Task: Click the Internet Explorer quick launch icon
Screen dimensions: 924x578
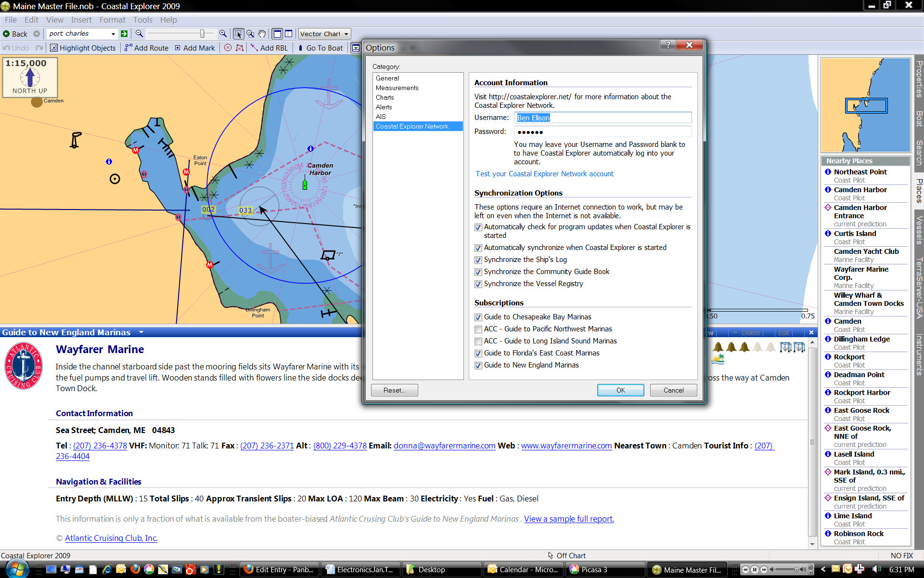Action: [x=107, y=569]
